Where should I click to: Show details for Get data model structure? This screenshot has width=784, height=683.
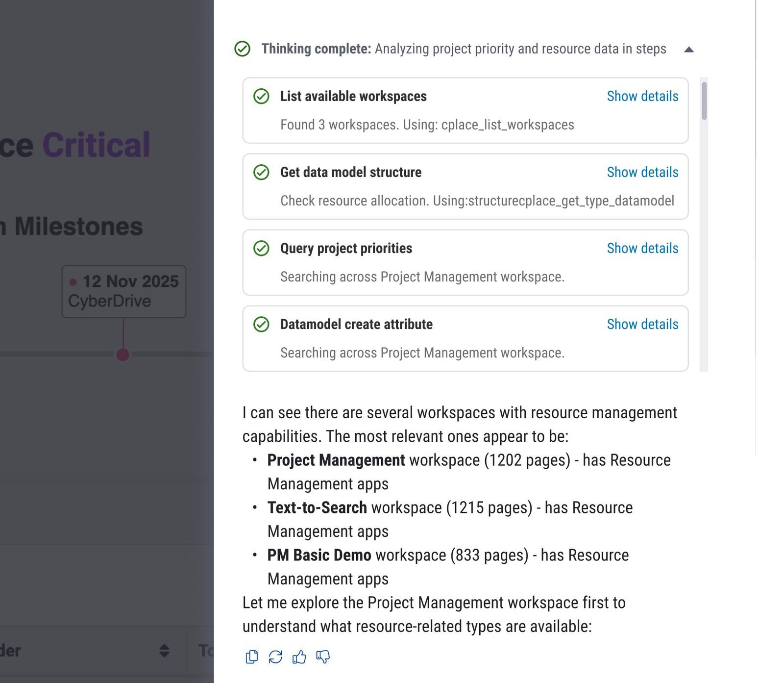642,172
